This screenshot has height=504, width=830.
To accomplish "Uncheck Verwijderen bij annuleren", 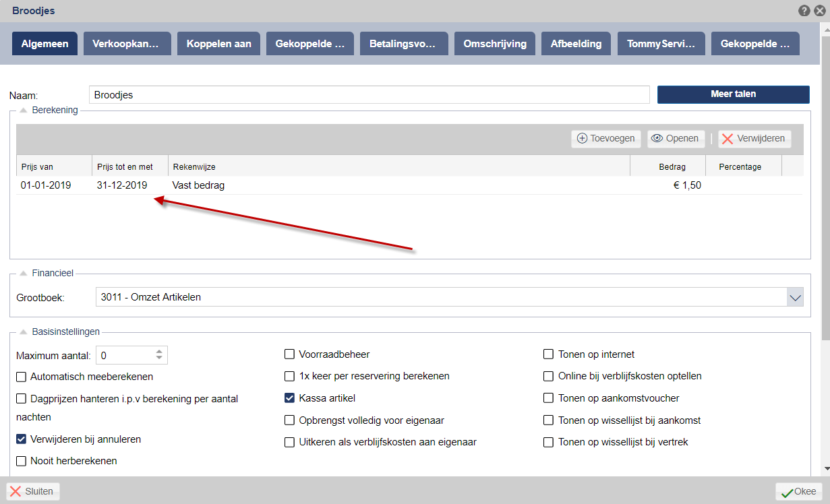I will click(22, 439).
